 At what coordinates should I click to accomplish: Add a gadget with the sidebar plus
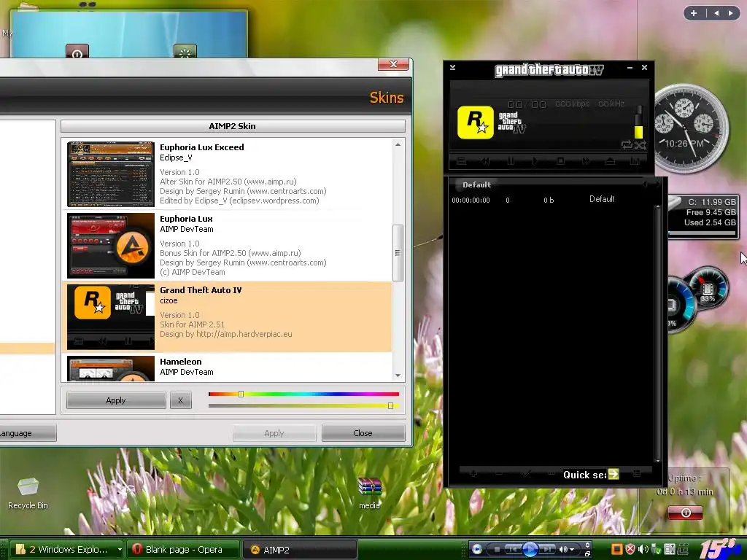[694, 13]
